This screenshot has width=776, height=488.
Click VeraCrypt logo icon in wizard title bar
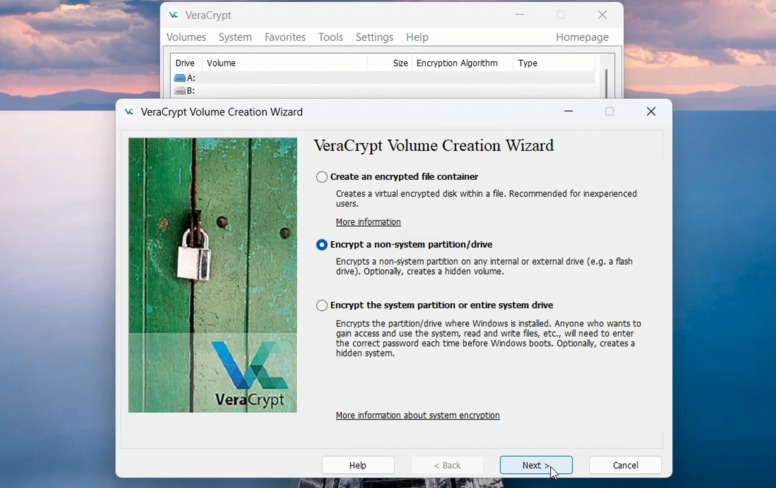tap(129, 112)
